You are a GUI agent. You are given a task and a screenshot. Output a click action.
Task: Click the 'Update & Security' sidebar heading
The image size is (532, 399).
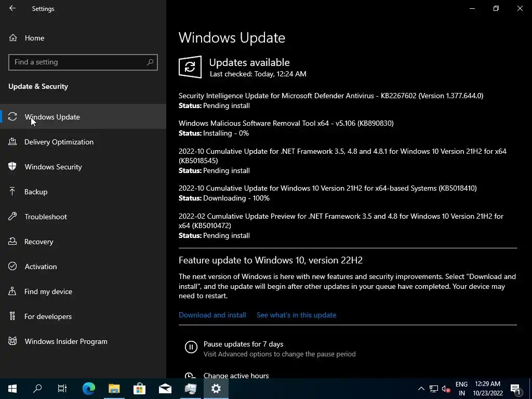38,87
